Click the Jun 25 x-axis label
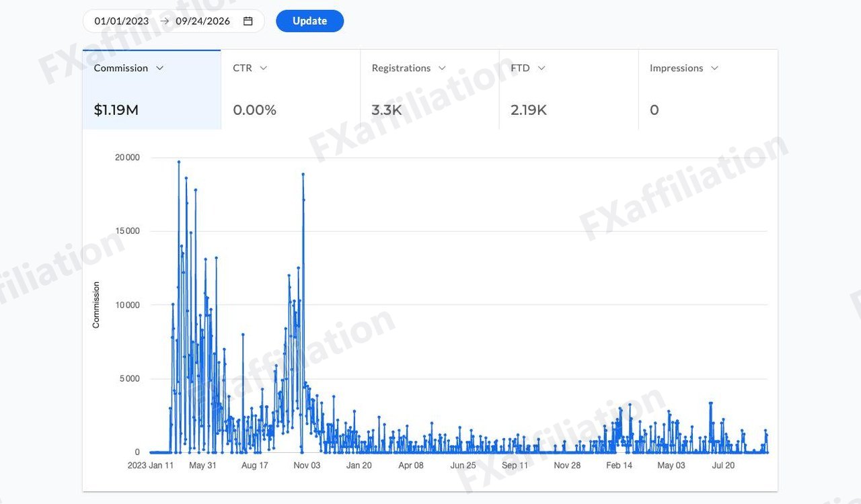This screenshot has width=861, height=504. 463,465
